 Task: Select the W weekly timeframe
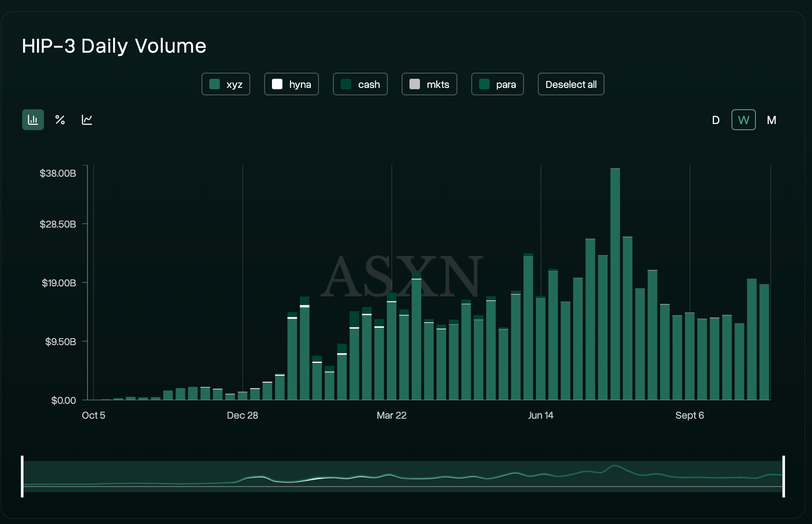pos(744,120)
